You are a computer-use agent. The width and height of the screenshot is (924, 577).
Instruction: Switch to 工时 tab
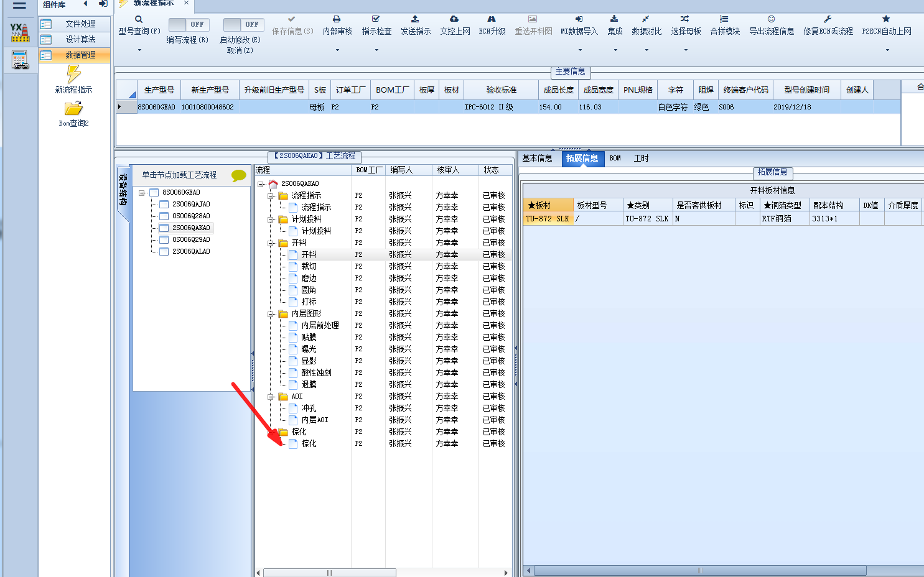(641, 159)
